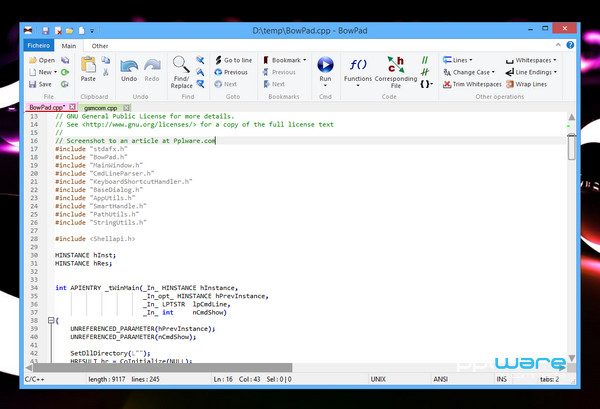Click Go to line
This screenshot has width=600, height=409.
pyautogui.click(x=233, y=60)
